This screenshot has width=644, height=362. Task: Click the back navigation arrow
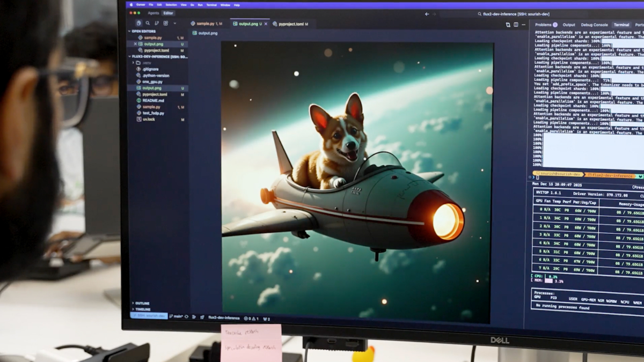[427, 14]
